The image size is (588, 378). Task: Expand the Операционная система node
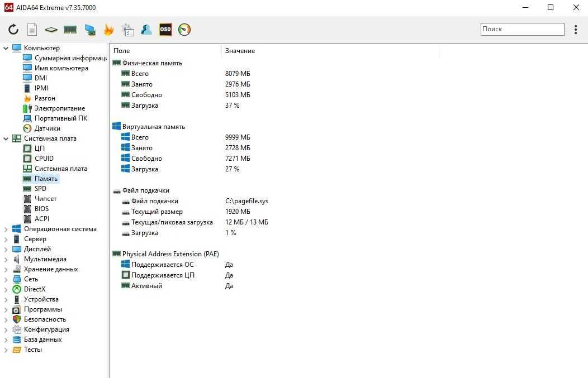pyautogui.click(x=6, y=229)
